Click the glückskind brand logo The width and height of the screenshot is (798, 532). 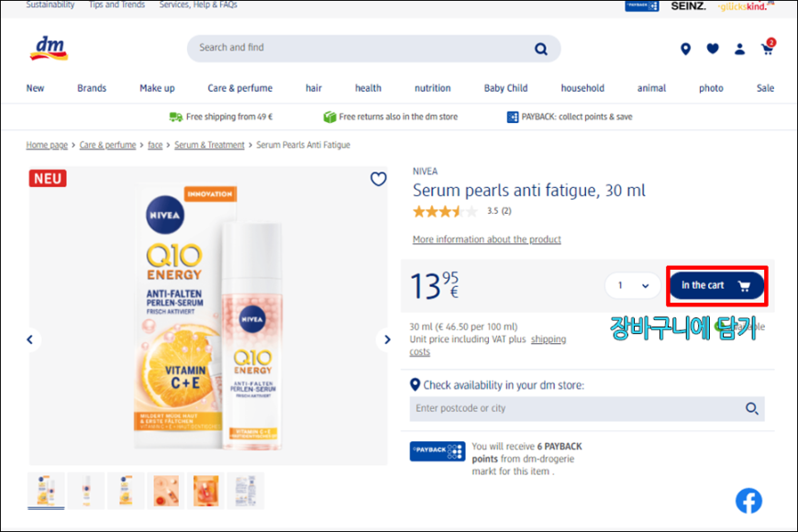pos(744,6)
